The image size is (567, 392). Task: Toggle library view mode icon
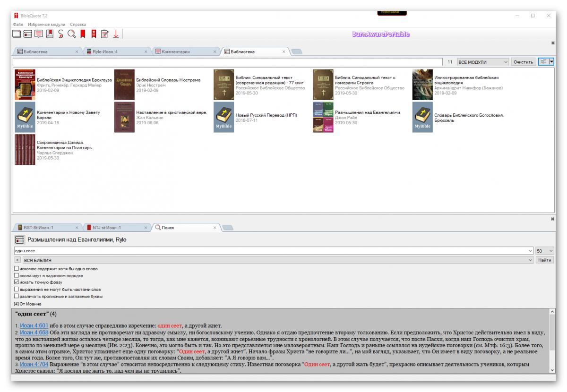click(543, 62)
